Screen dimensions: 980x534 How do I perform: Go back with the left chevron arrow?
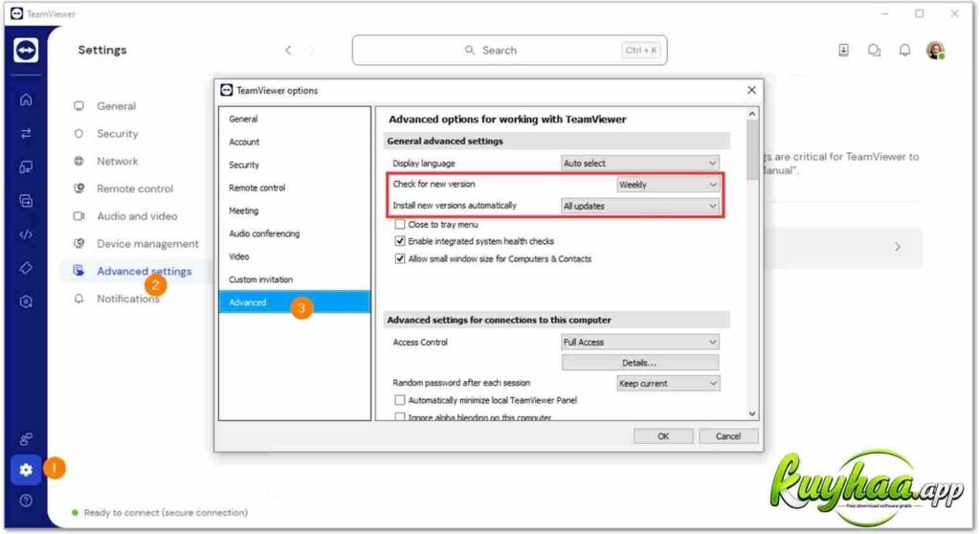pos(288,50)
